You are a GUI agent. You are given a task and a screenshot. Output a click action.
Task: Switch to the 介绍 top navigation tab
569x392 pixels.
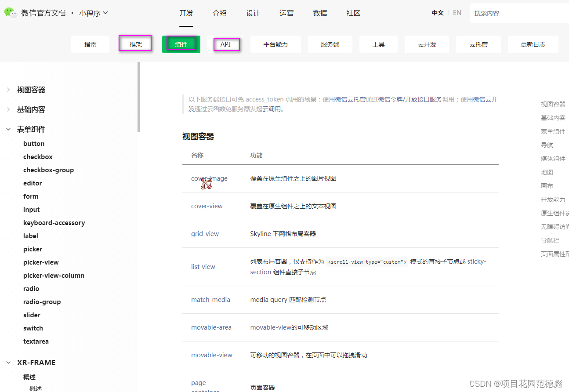tap(220, 13)
